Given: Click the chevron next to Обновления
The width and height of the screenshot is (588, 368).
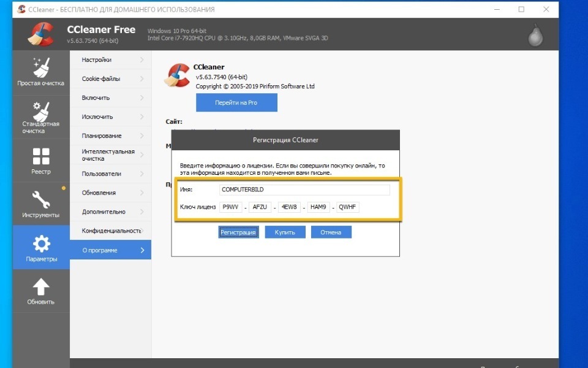Looking at the screenshot, I should pos(142,193).
